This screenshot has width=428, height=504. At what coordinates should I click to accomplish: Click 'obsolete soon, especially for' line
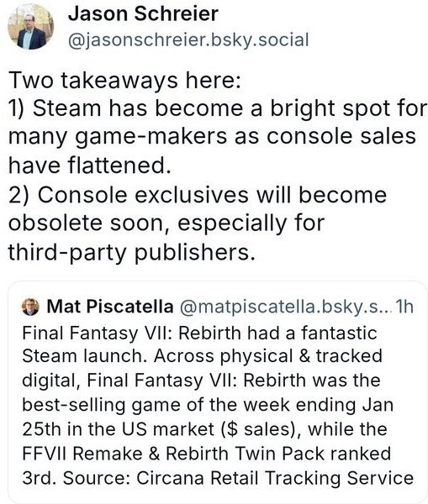tap(166, 224)
